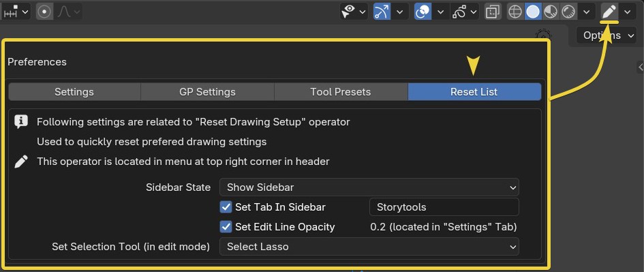644x272 pixels.
Task: Toggle X-ray view icon
Action: [491, 12]
